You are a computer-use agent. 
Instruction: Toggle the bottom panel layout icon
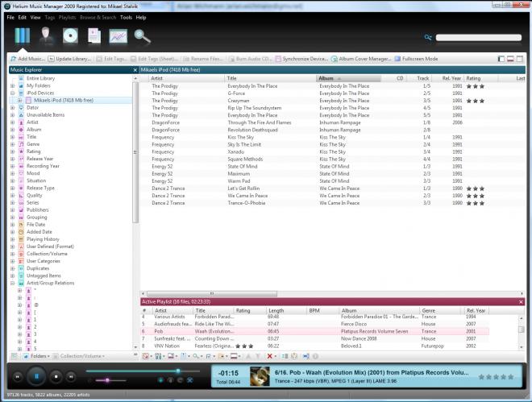[x=510, y=59]
